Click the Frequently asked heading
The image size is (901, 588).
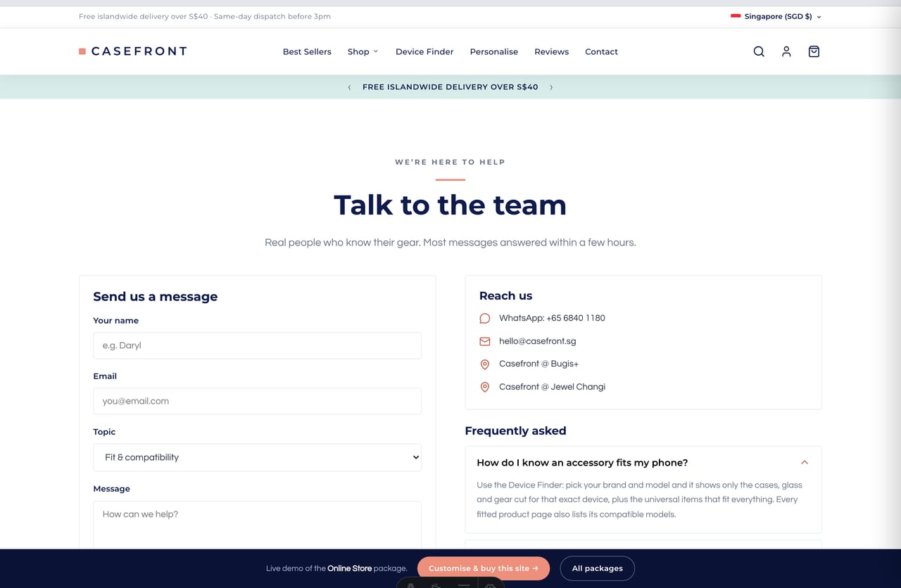(x=516, y=430)
